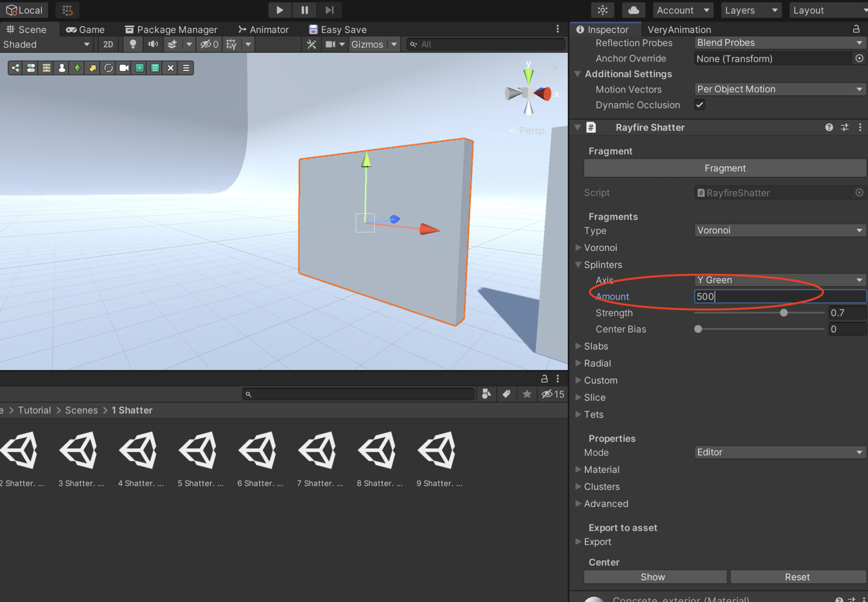
Task: Click Show under the Center section
Action: (654, 577)
